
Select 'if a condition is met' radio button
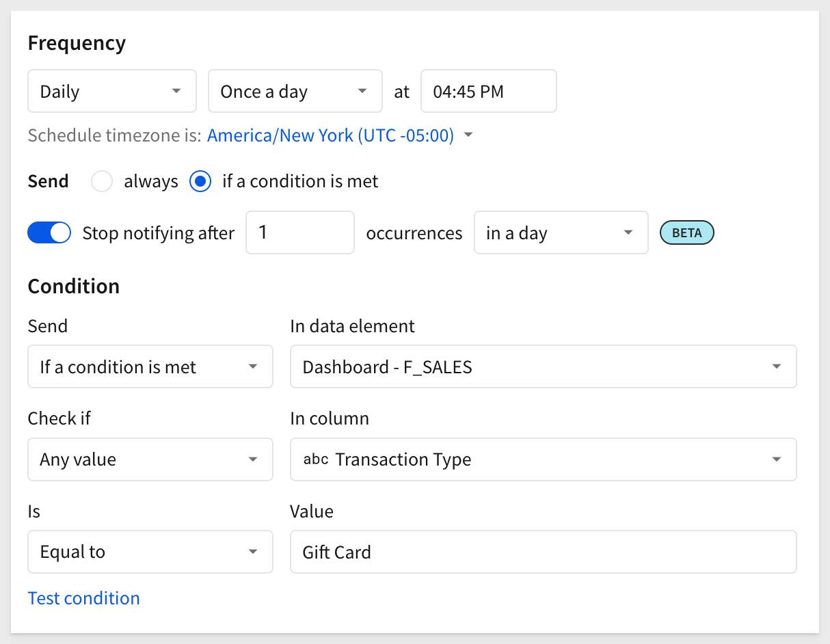(x=200, y=181)
